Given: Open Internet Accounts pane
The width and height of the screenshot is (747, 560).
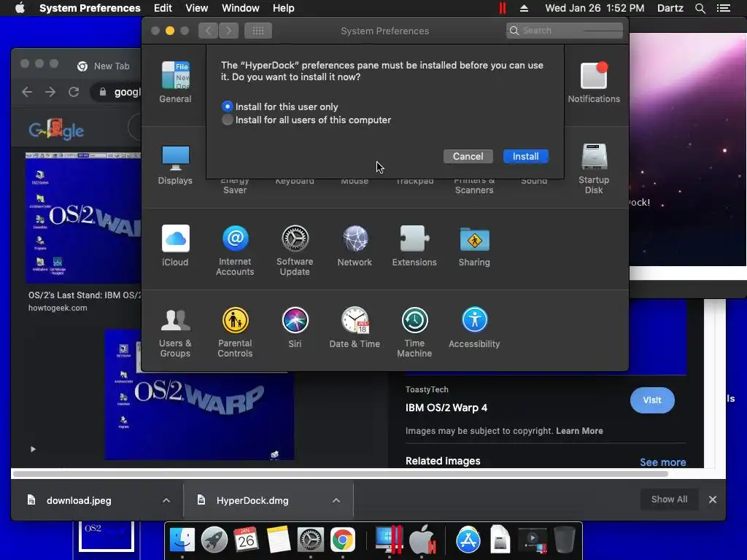Looking at the screenshot, I should tap(235, 251).
